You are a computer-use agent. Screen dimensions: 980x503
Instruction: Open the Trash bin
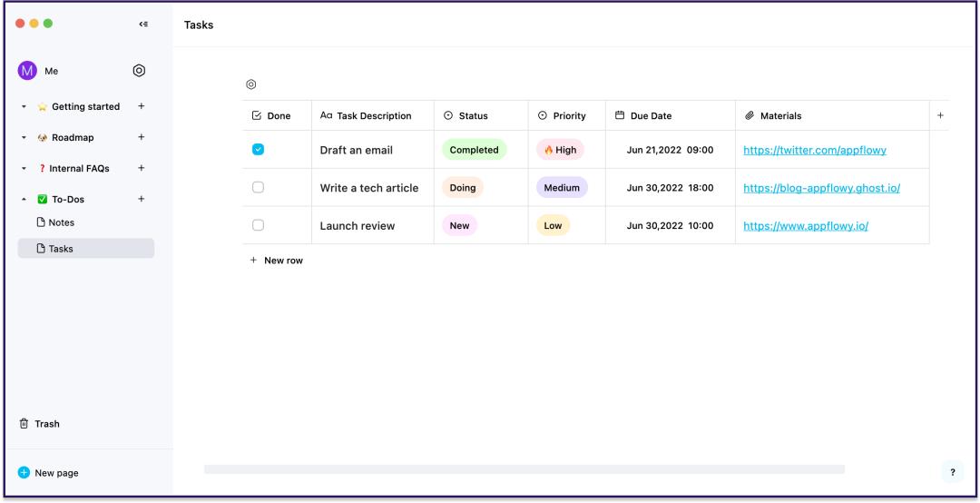39,423
